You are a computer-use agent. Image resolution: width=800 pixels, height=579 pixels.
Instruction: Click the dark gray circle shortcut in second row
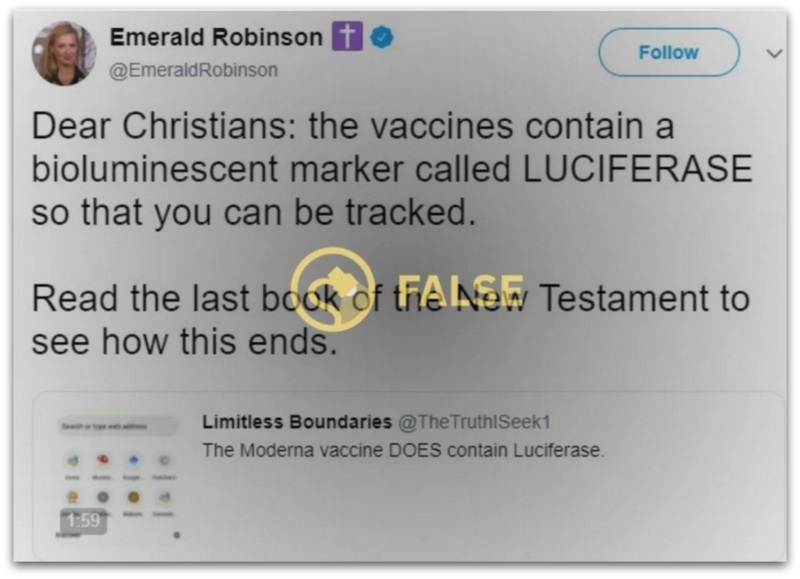tap(103, 496)
